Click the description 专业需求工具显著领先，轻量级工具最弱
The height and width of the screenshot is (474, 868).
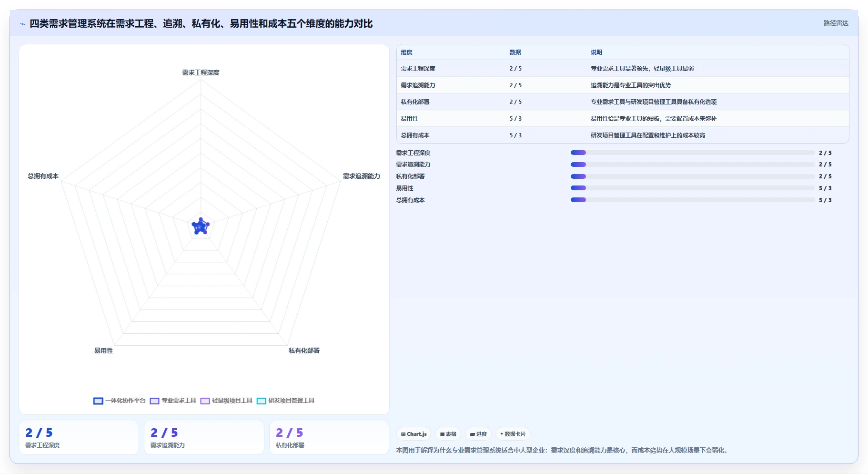[642, 69]
